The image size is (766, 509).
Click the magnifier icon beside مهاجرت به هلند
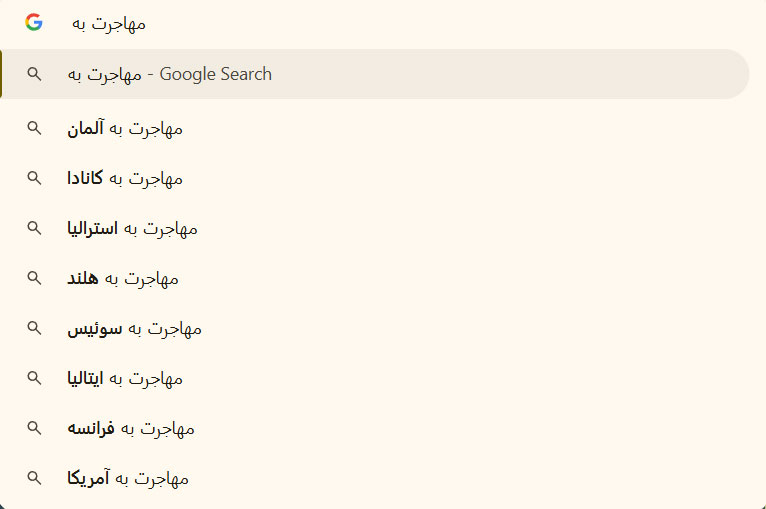[x=34, y=278]
